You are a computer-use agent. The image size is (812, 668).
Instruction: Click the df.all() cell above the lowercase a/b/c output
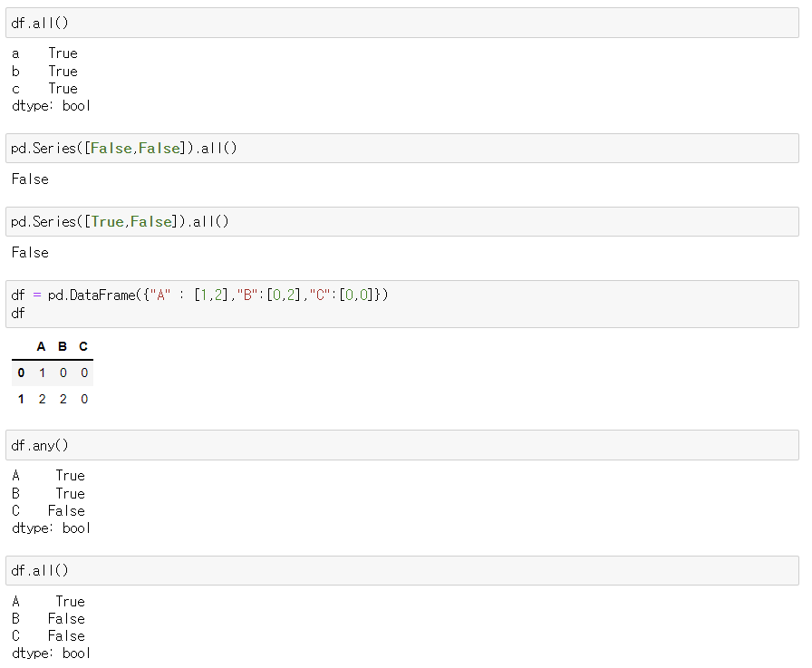coord(401,23)
